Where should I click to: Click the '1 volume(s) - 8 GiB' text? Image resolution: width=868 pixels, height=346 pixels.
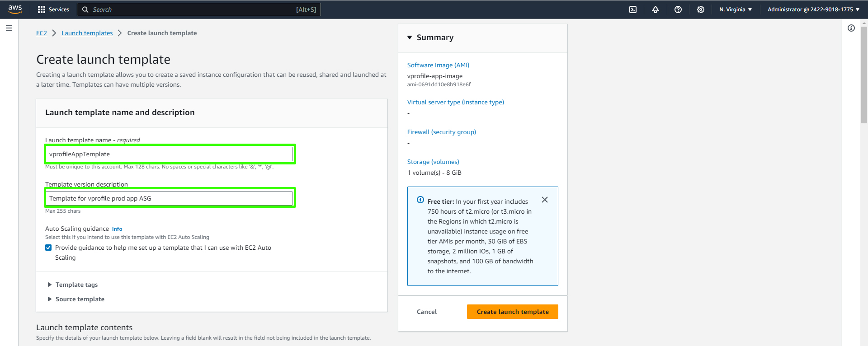point(434,173)
